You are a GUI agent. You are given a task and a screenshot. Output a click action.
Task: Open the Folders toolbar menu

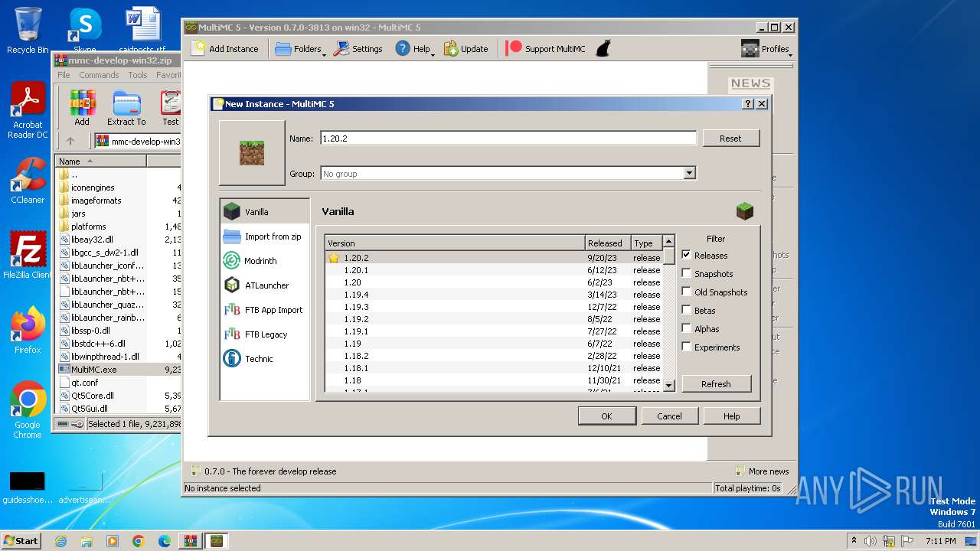point(299,49)
